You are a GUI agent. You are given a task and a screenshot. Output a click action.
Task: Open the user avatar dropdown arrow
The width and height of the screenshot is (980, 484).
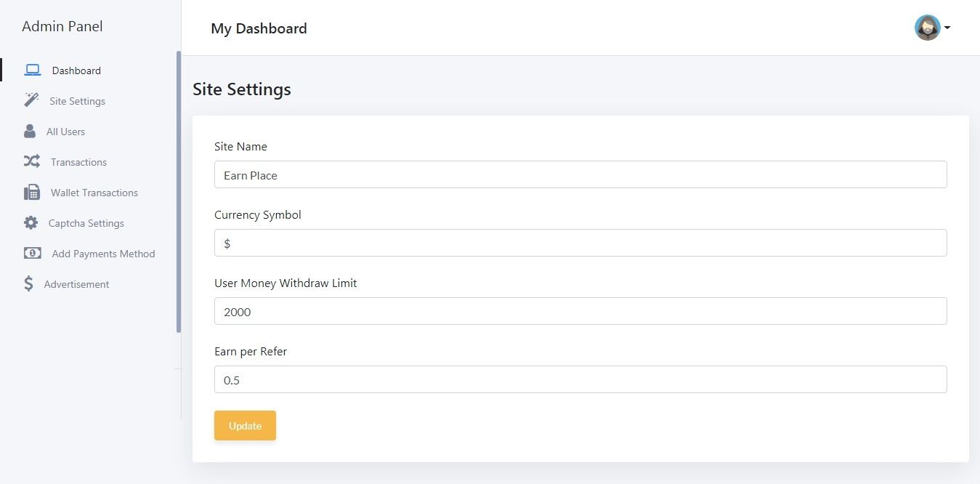[x=947, y=28]
